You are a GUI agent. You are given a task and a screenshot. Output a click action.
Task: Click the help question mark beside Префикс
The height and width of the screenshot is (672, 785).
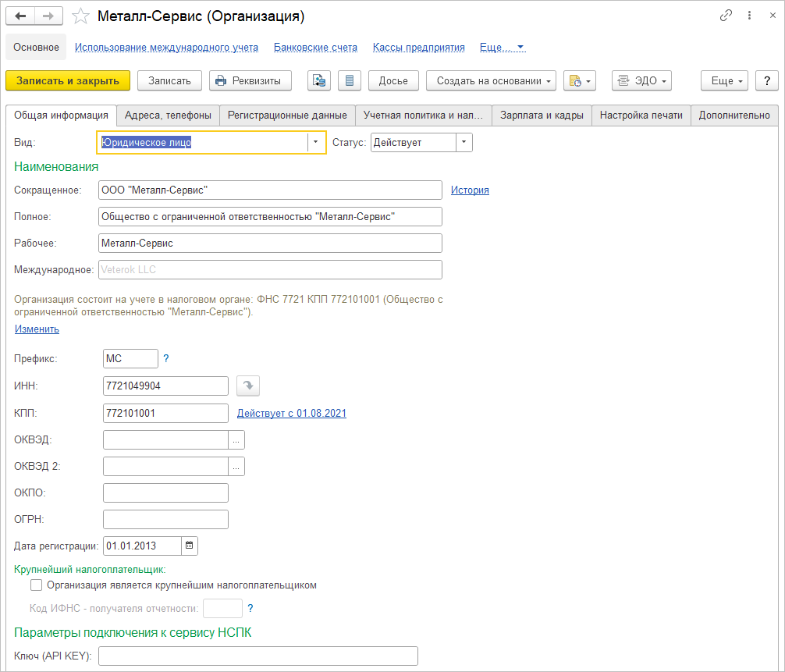[x=166, y=358]
